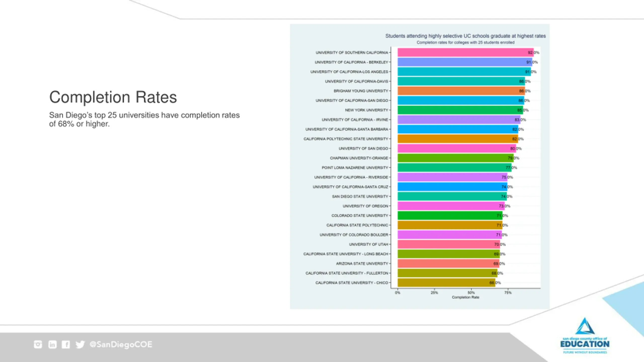Click the UNIVERSITY OF COLORADO BOULDER label

(x=354, y=235)
